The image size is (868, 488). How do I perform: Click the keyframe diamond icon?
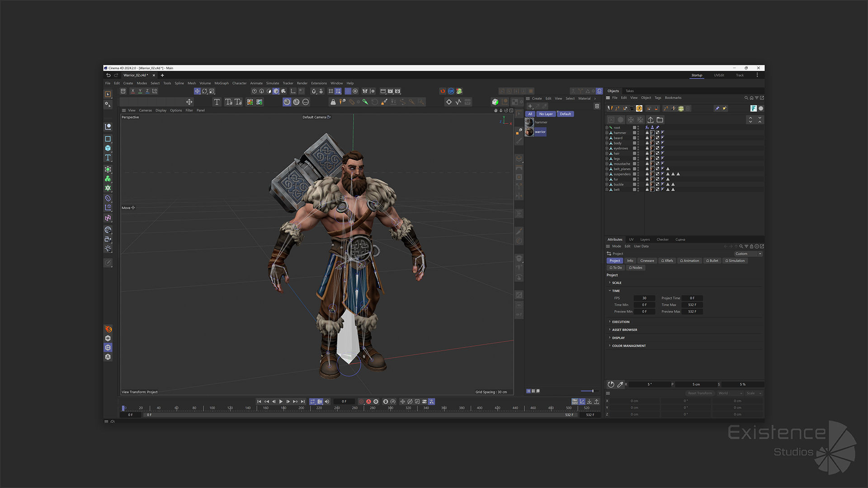[x=449, y=102]
